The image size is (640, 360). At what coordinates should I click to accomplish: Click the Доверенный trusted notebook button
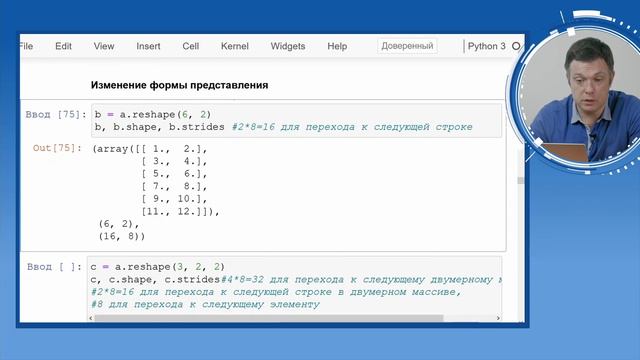pos(407,46)
